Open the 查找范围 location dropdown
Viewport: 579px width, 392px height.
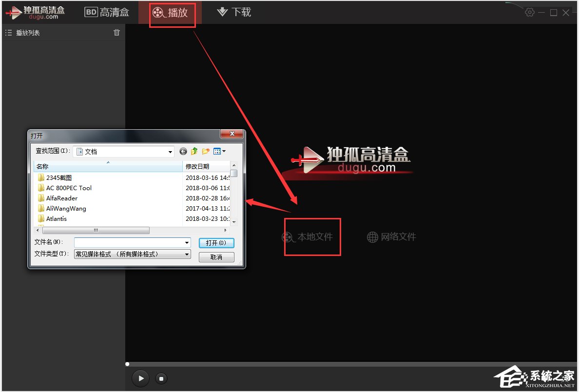coord(170,151)
